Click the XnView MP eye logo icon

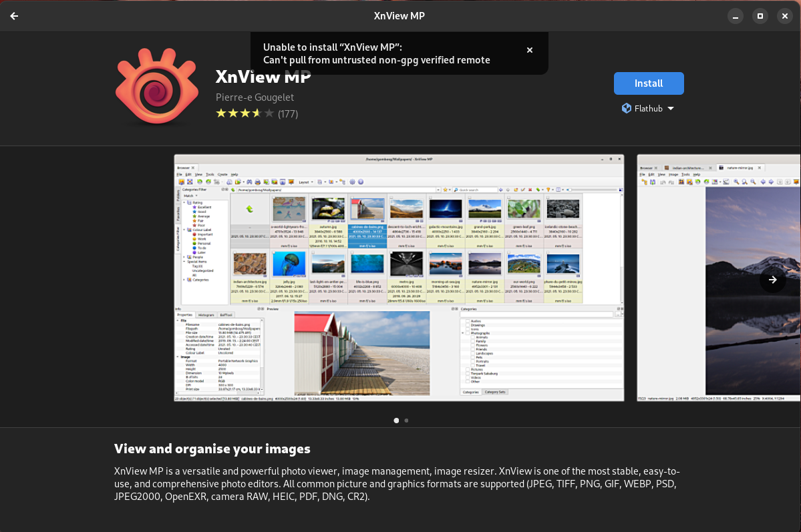coord(157,87)
